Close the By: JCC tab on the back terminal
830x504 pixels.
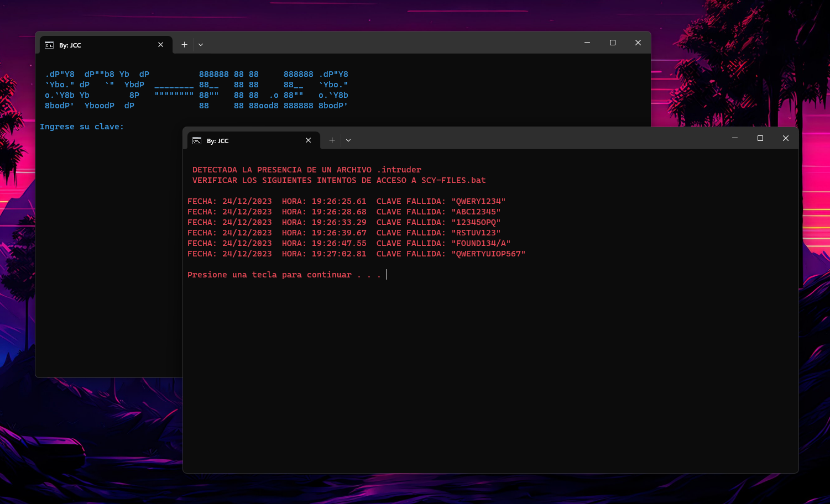coord(161,44)
